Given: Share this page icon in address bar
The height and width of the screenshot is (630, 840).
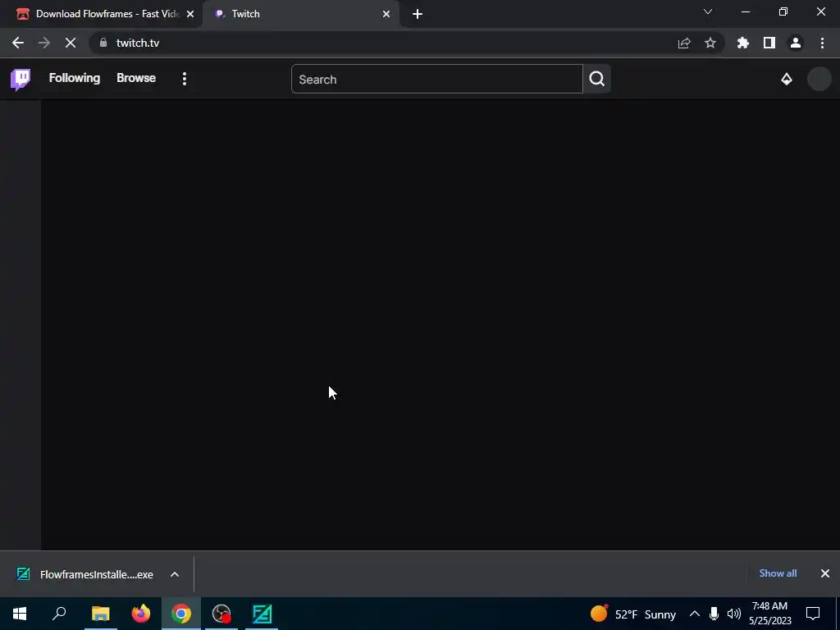Looking at the screenshot, I should tap(684, 43).
